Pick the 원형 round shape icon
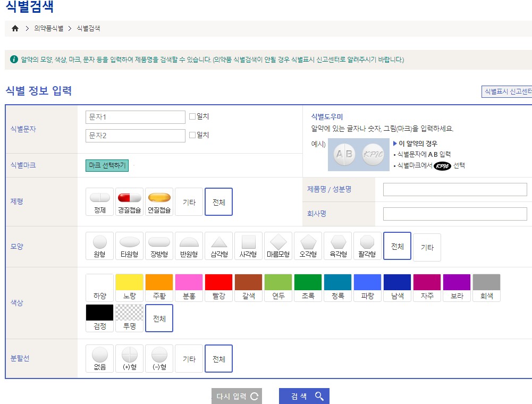This screenshot has width=532, height=404. coord(100,246)
